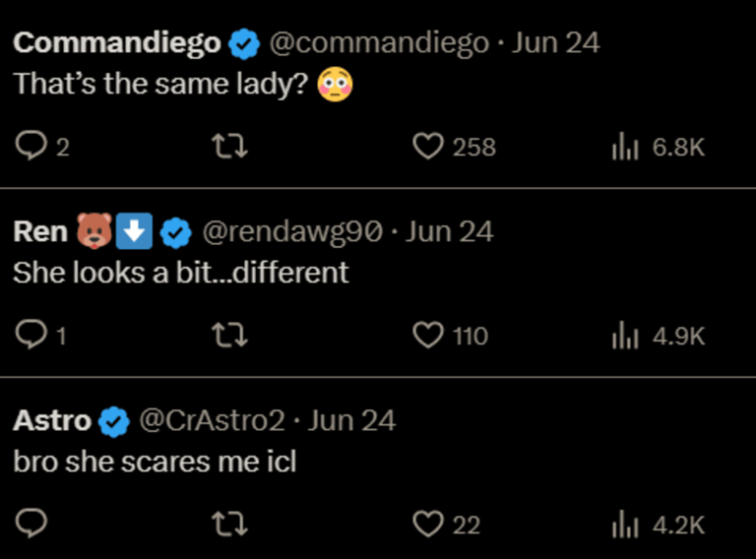
Task: Open the "That's the same lady?" tweet text
Action: pyautogui.click(x=161, y=84)
